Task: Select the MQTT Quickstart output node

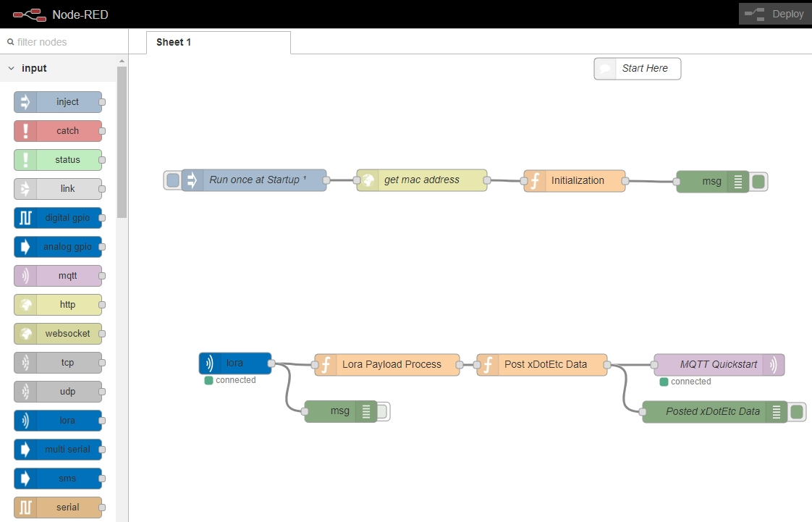Action: tap(719, 365)
